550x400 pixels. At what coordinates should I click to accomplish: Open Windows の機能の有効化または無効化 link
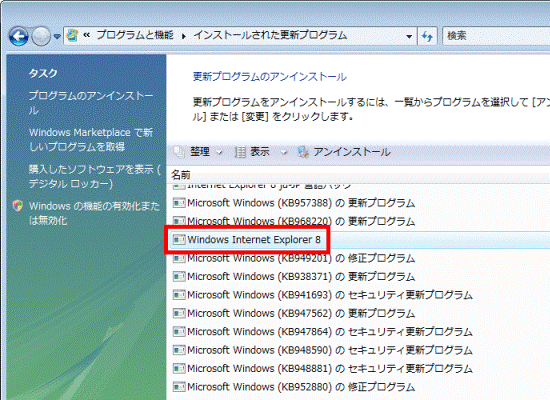pos(94,213)
